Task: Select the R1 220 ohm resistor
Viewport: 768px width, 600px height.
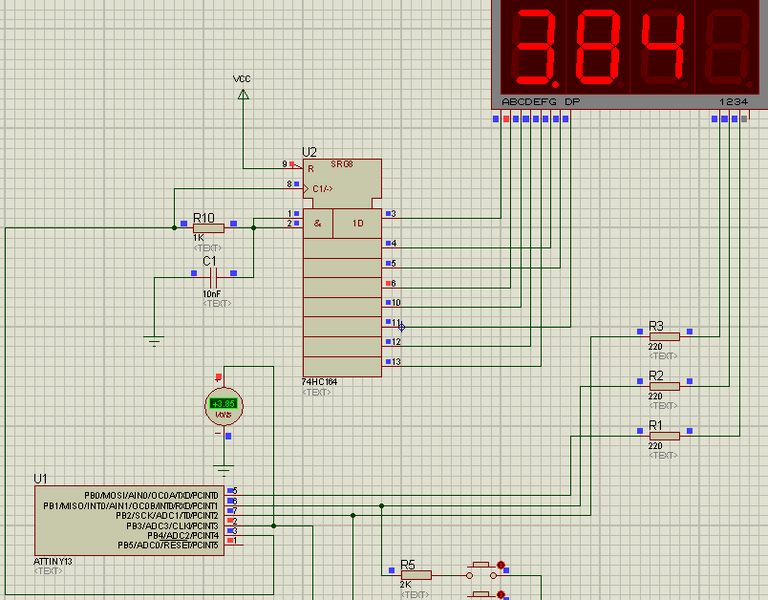Action: (x=663, y=435)
